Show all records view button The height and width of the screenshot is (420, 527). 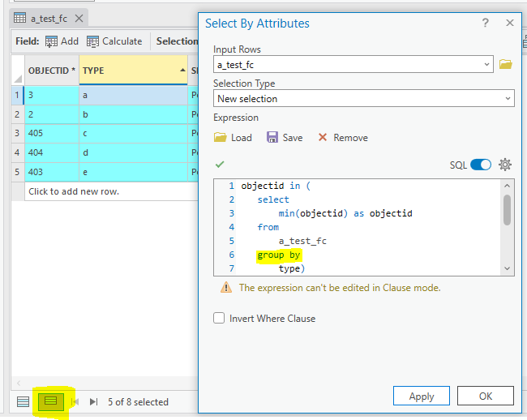tap(24, 401)
